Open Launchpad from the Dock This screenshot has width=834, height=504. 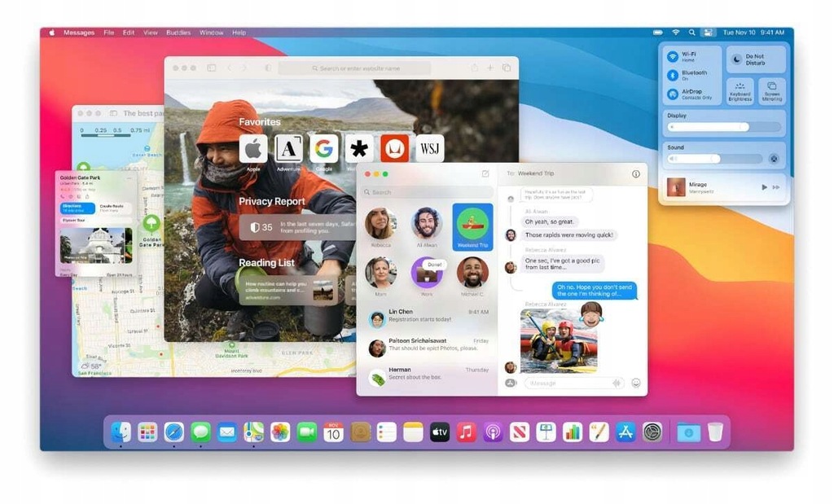147,432
